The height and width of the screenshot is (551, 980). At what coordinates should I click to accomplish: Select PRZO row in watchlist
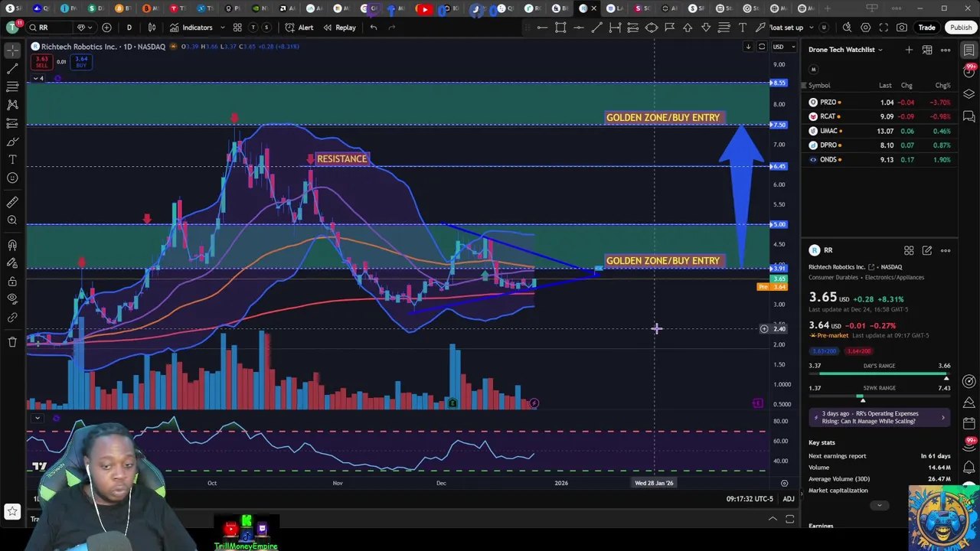tap(879, 102)
